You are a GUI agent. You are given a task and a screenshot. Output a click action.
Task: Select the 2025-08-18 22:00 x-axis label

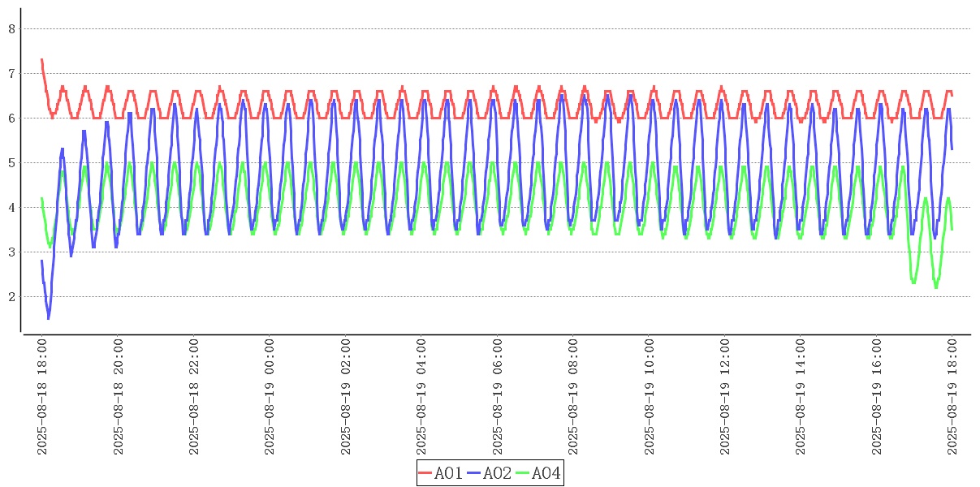(194, 398)
